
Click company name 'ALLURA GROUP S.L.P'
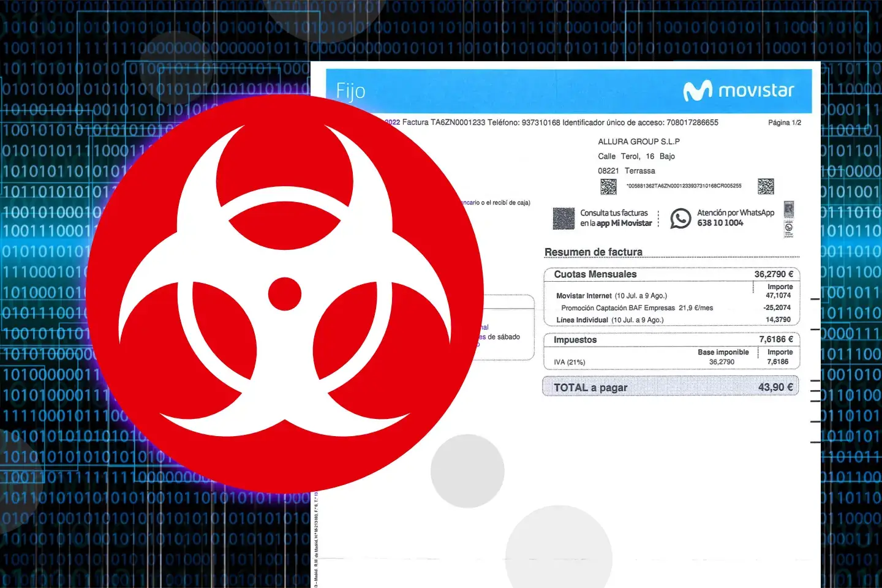[x=639, y=141]
